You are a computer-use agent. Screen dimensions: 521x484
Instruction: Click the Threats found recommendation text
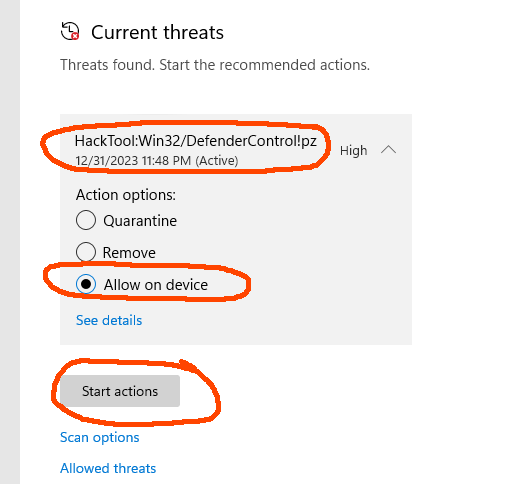coord(215,65)
